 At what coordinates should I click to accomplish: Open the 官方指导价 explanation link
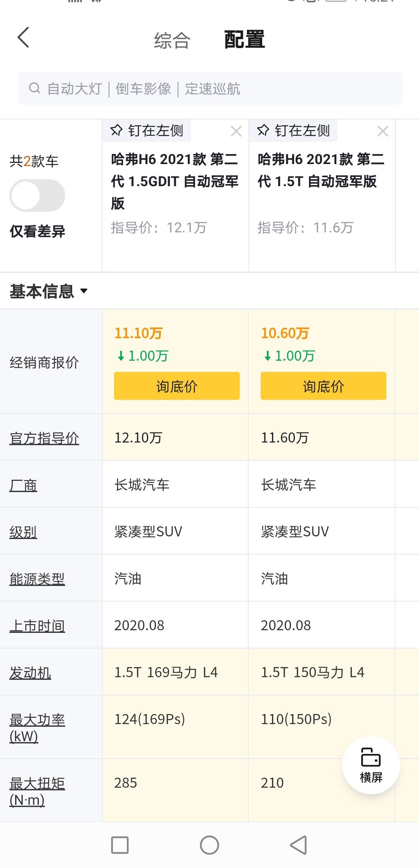pyautogui.click(x=44, y=438)
